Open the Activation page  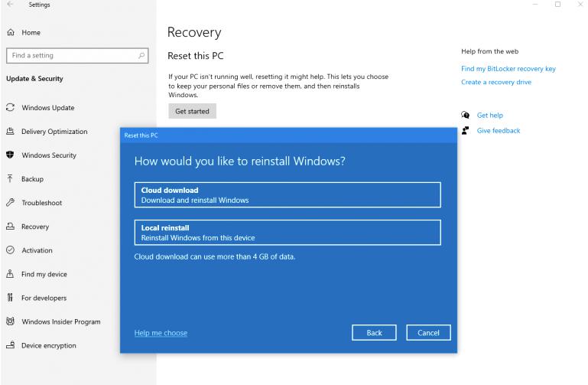[x=37, y=250]
